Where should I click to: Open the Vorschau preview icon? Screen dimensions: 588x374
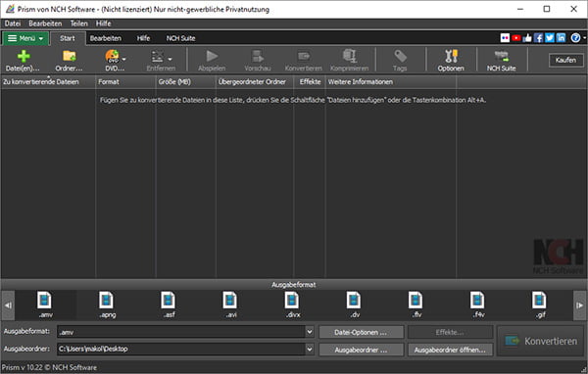[258, 56]
